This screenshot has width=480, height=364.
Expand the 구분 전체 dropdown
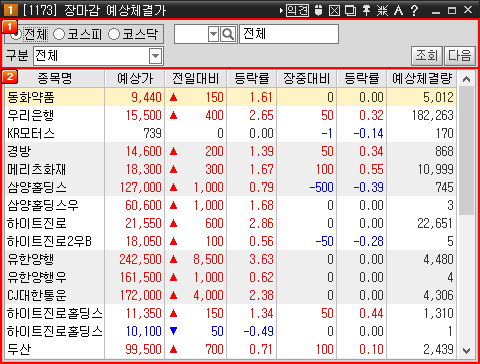[x=155, y=56]
